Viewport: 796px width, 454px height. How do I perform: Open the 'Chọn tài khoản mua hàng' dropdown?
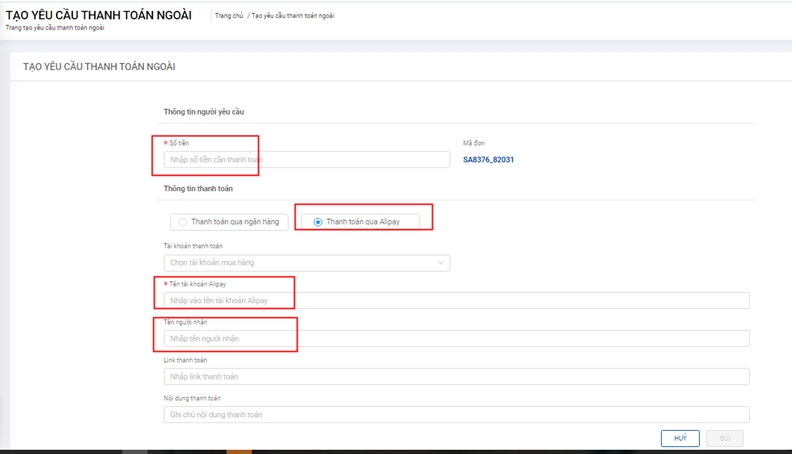pos(300,263)
